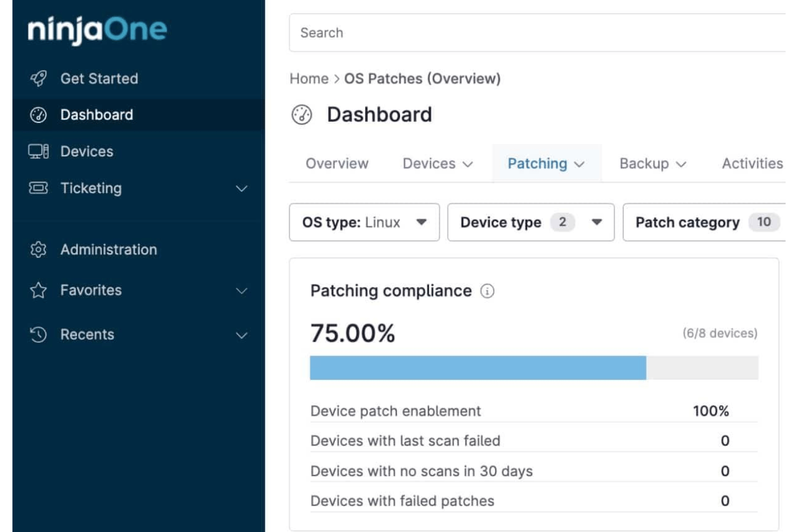Open the Backup tab dropdown

click(653, 163)
